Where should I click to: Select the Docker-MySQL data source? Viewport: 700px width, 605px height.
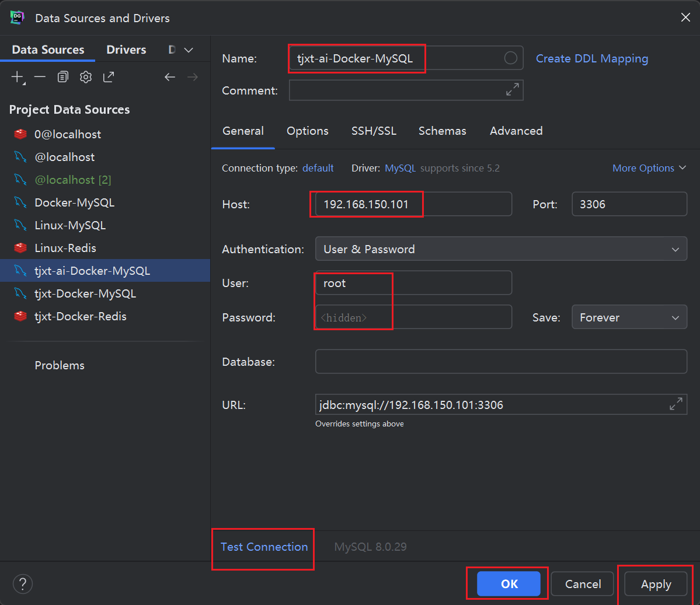[105, 202]
